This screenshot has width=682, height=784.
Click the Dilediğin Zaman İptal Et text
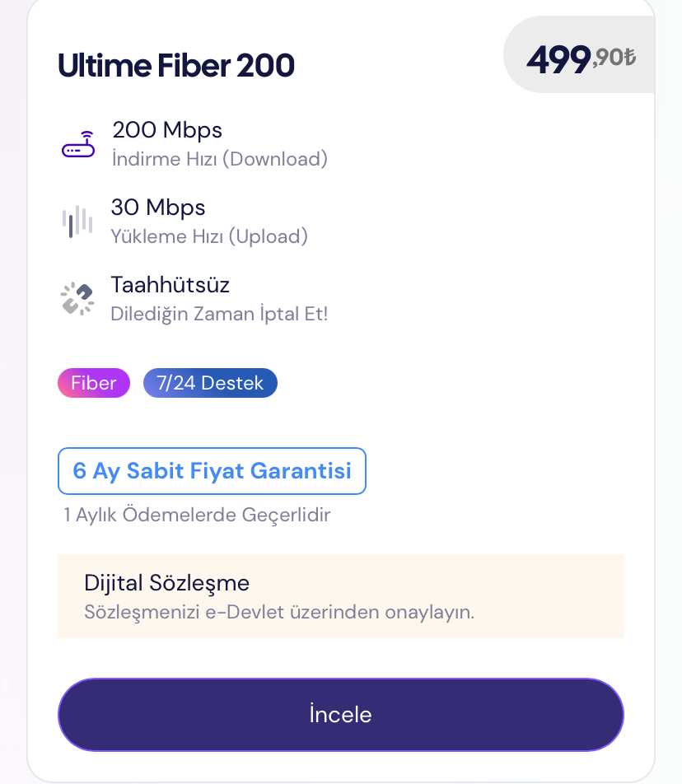219,314
